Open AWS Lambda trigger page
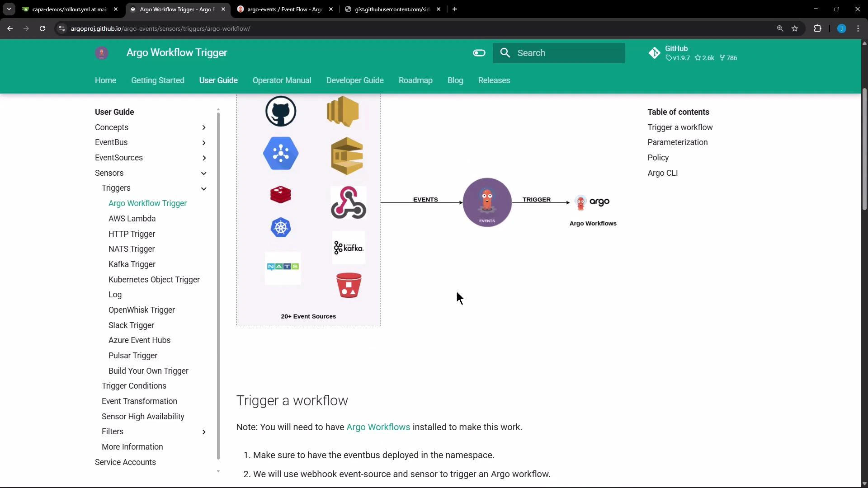Screen dimensions: 868x488 (132, 219)
